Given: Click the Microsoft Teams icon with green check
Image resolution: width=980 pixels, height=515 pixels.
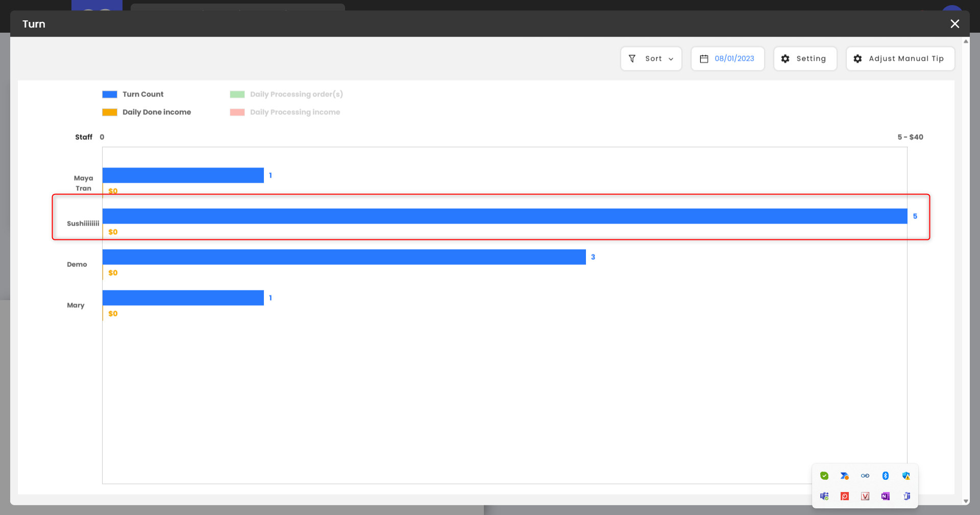Looking at the screenshot, I should pyautogui.click(x=824, y=496).
